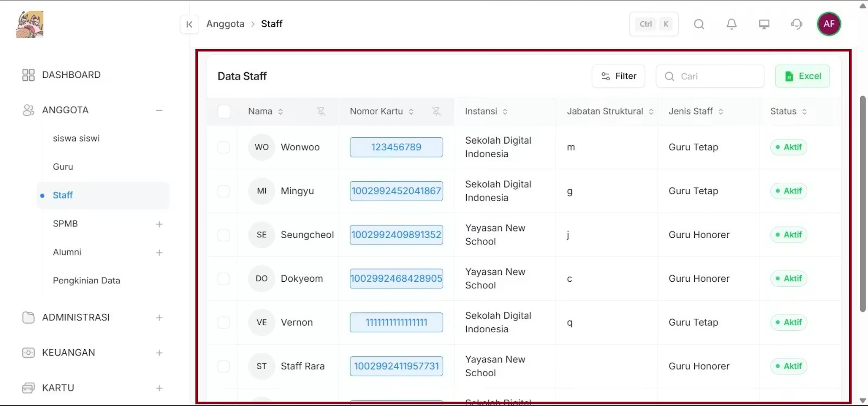868x406 pixels.
Task: Toggle the select-all checkbox in table header
Action: tap(224, 111)
